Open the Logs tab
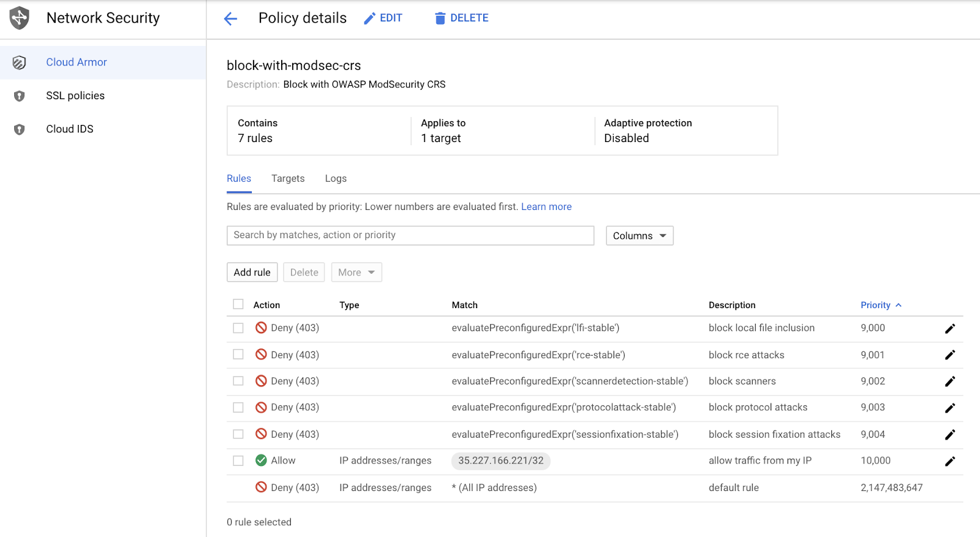 pos(336,178)
